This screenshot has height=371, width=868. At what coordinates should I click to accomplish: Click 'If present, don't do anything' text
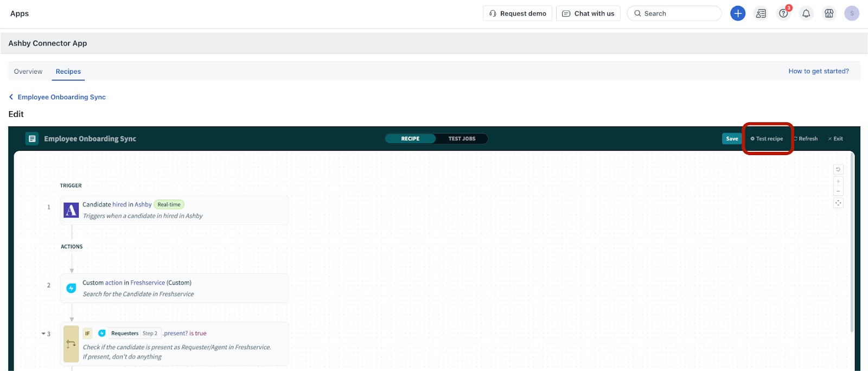click(x=122, y=357)
